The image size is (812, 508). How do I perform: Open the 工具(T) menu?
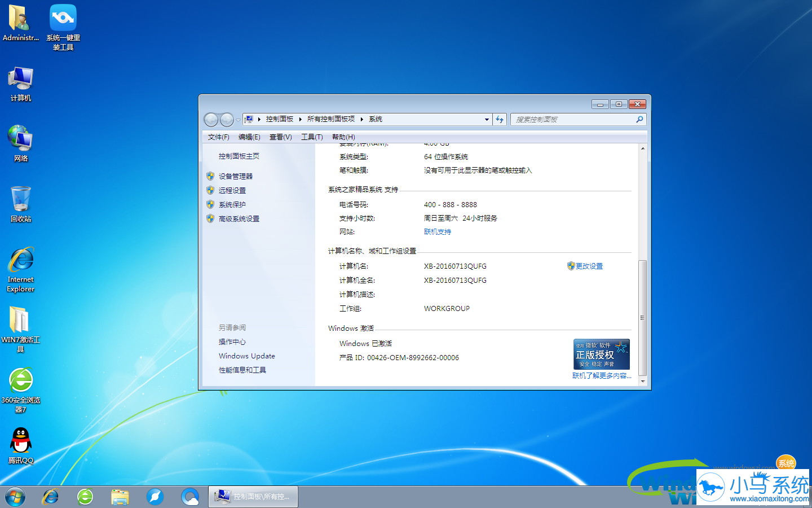tap(312, 137)
